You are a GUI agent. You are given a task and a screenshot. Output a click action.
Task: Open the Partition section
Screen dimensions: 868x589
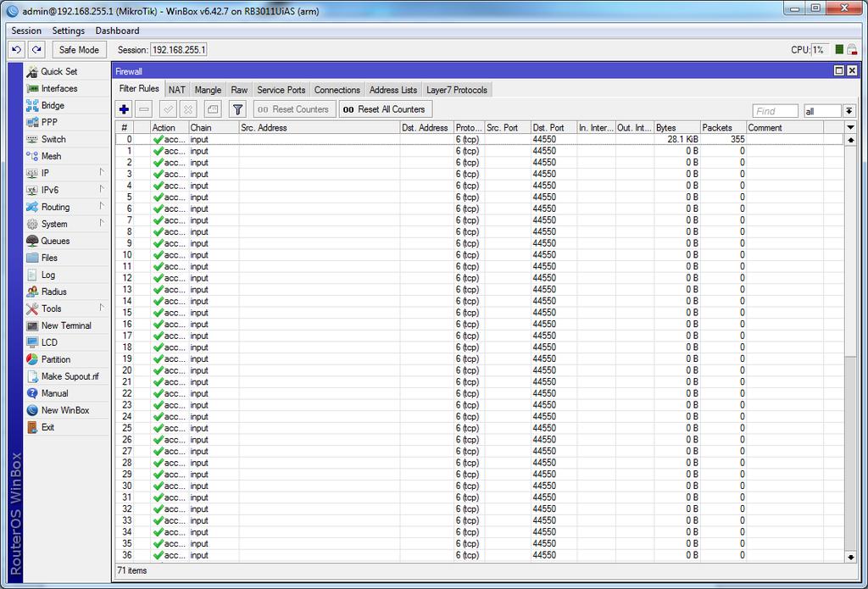(x=56, y=359)
